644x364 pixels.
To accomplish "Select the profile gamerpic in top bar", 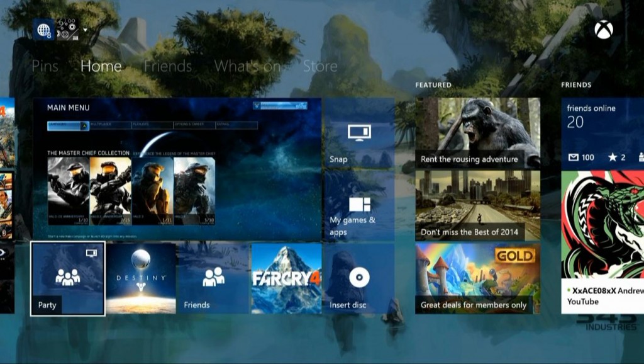I will (x=67, y=29).
